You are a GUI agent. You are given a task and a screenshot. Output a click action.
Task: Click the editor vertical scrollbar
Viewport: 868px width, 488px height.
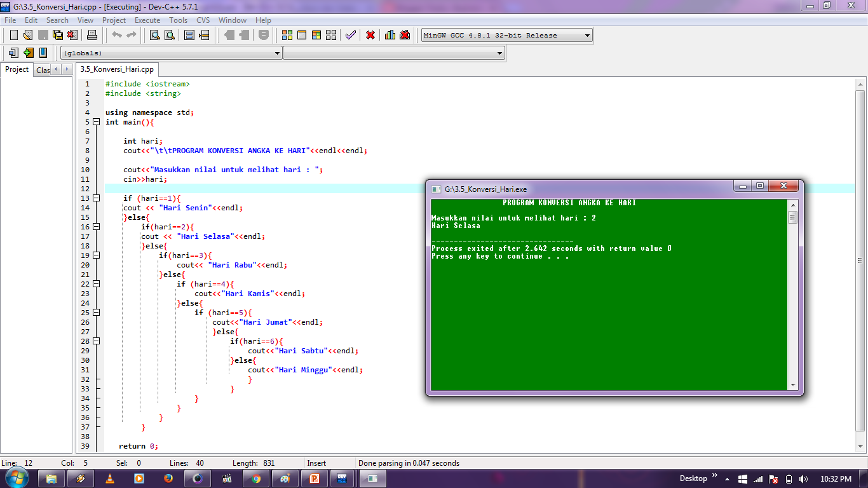coord(860,261)
